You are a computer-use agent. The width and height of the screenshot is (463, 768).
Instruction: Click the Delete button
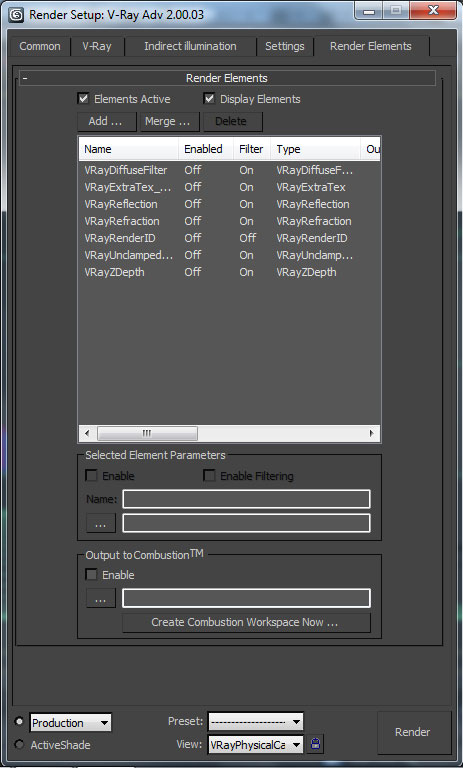[x=233, y=121]
